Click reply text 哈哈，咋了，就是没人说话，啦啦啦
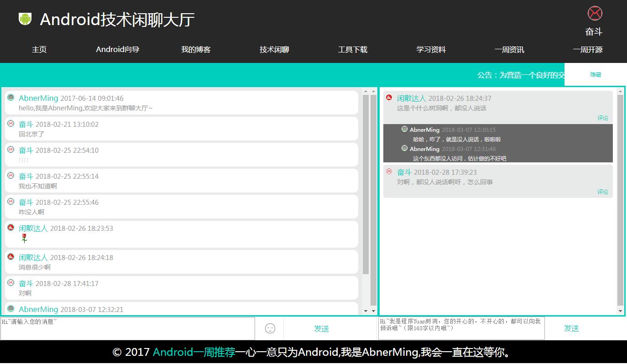627x364 pixels. (457, 139)
